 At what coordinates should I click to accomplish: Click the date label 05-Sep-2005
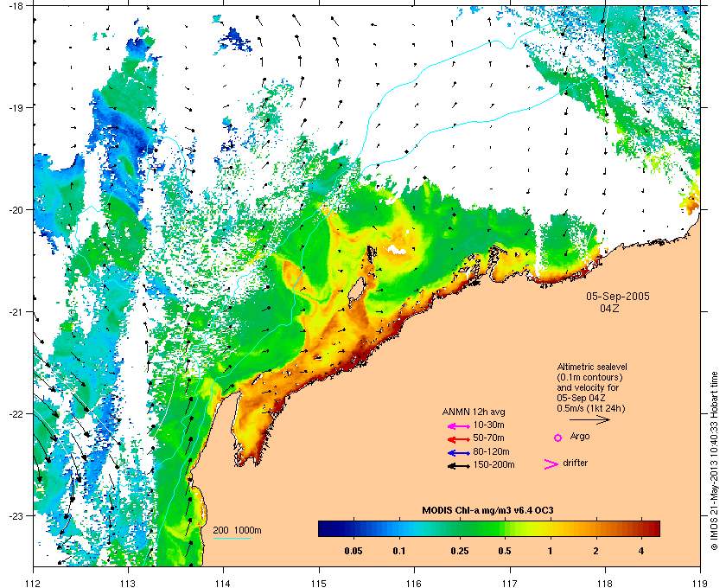(x=618, y=296)
